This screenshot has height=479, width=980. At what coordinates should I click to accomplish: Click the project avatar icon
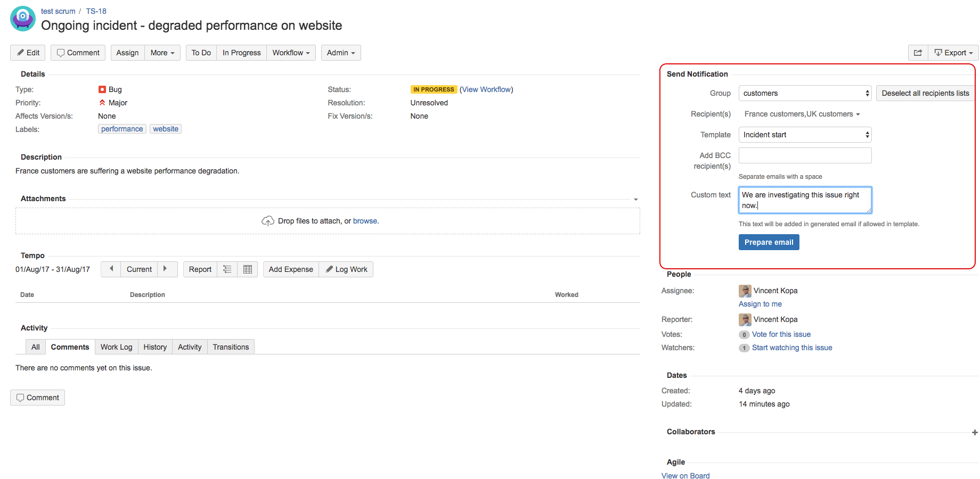click(23, 19)
